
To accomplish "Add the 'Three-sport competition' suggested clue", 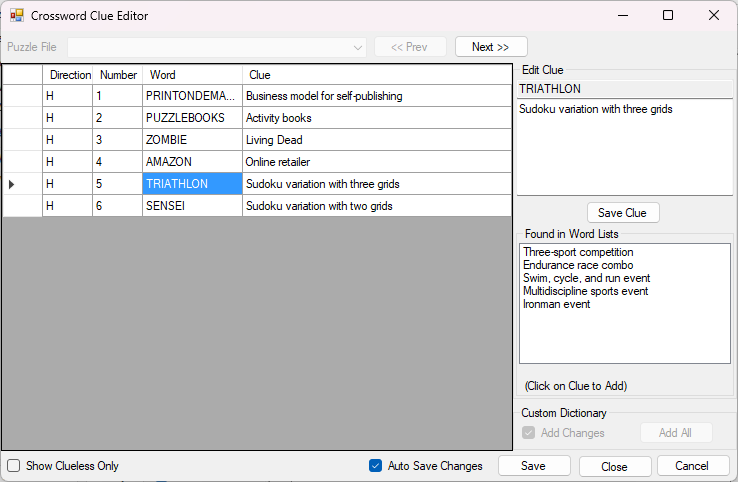I will (578, 252).
